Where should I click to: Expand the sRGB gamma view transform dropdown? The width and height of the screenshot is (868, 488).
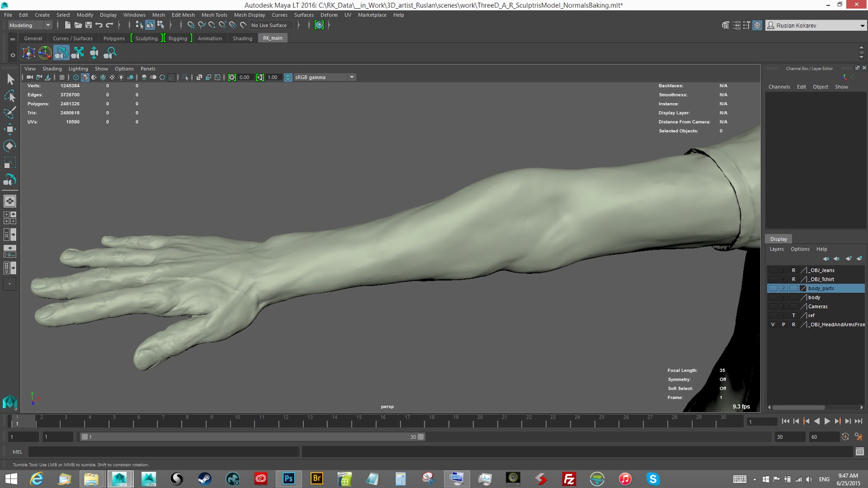[x=352, y=77]
